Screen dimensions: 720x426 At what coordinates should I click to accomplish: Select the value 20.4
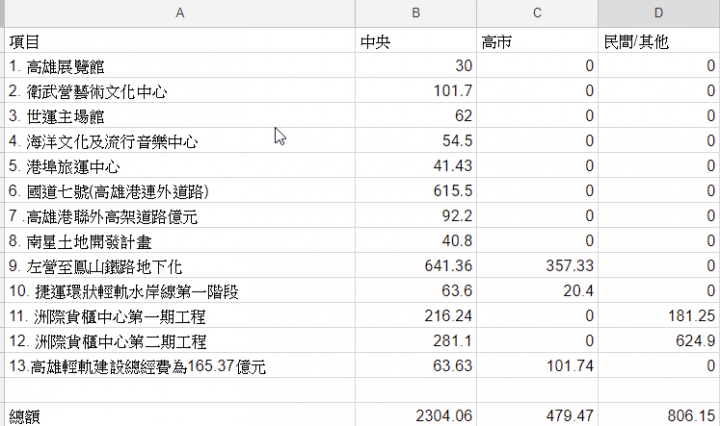tap(537, 291)
